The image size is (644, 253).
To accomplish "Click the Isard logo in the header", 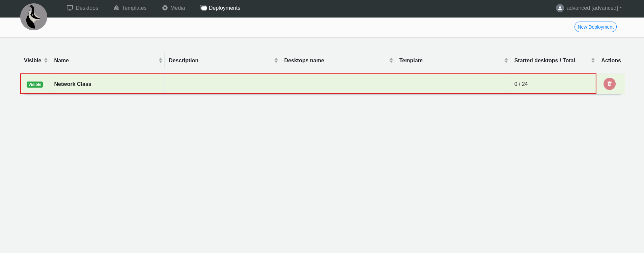I will tap(34, 17).
